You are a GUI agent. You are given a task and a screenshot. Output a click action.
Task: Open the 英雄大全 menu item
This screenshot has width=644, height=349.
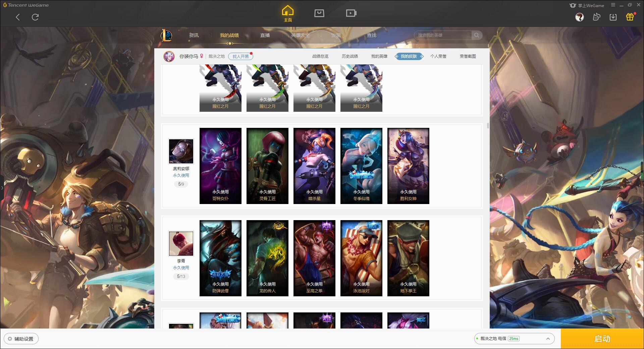301,35
